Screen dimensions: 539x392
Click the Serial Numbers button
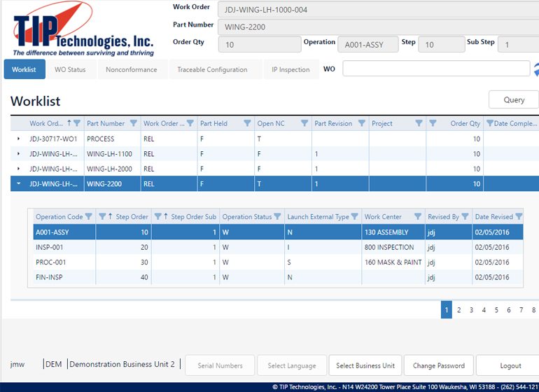tap(220, 365)
